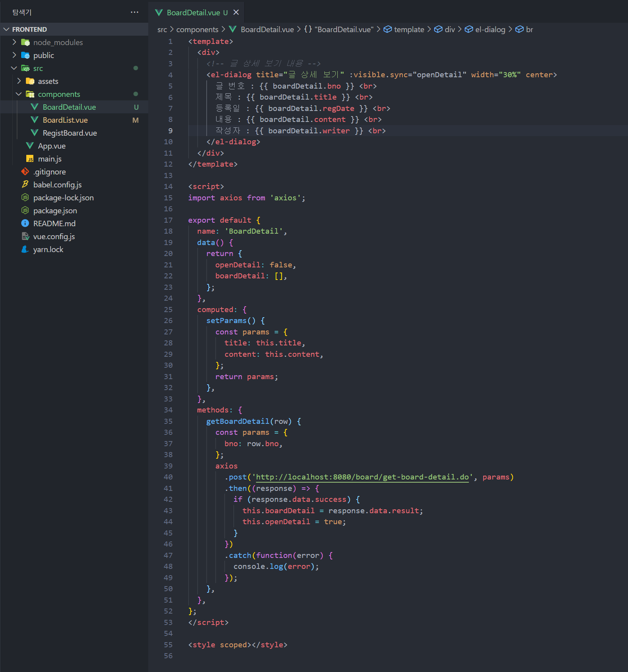This screenshot has width=628, height=672.
Task: Click node_modules folder icon
Action: [25, 42]
